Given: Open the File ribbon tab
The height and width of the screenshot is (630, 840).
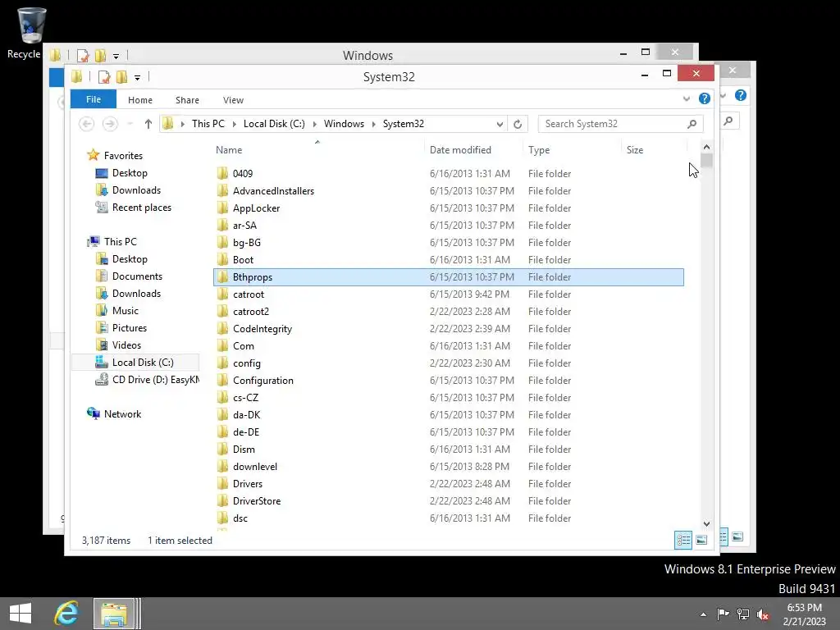Looking at the screenshot, I should pyautogui.click(x=94, y=99).
